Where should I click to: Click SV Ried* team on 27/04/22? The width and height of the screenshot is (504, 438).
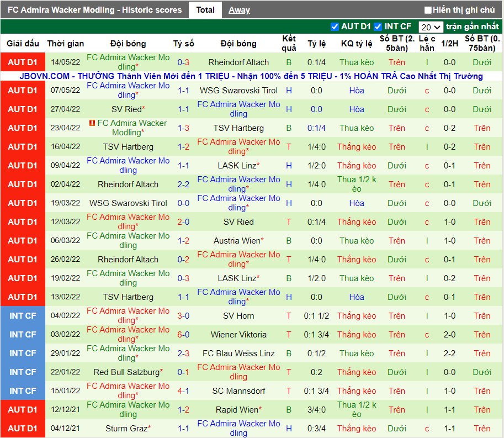pos(128,109)
